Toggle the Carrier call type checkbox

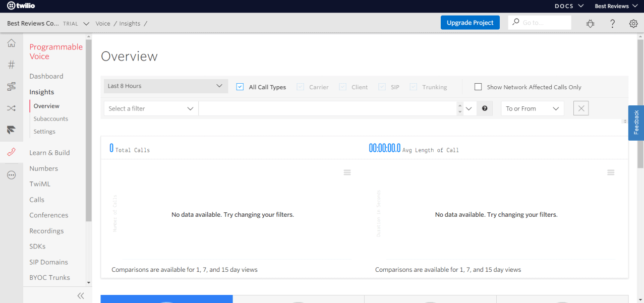(301, 87)
